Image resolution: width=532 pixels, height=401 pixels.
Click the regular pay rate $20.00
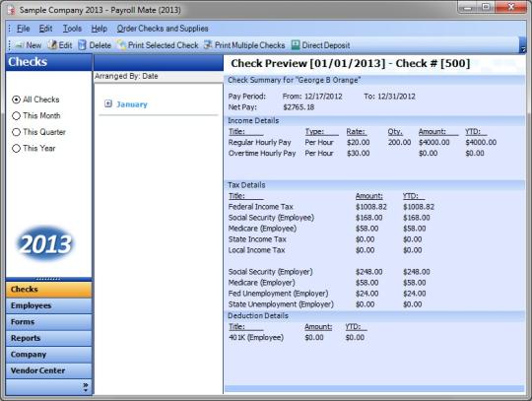[x=358, y=143]
